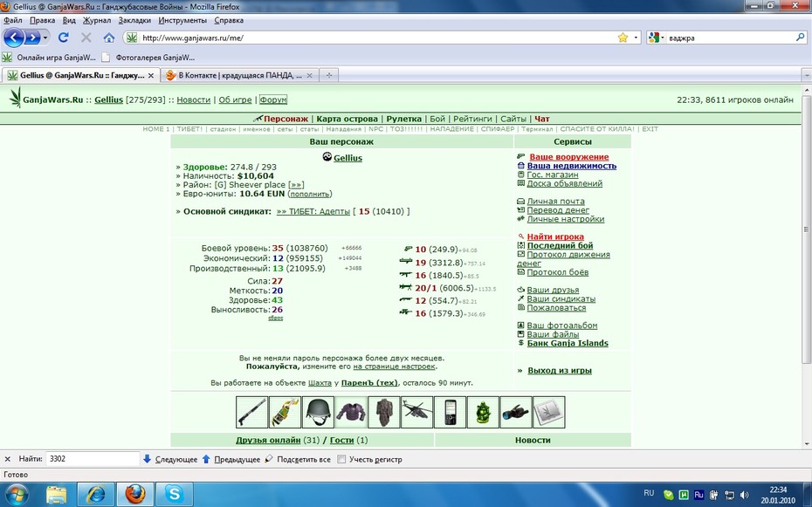Screen dimensions: 812x507
Task: Go to Firefox home page icon
Action: (x=109, y=38)
